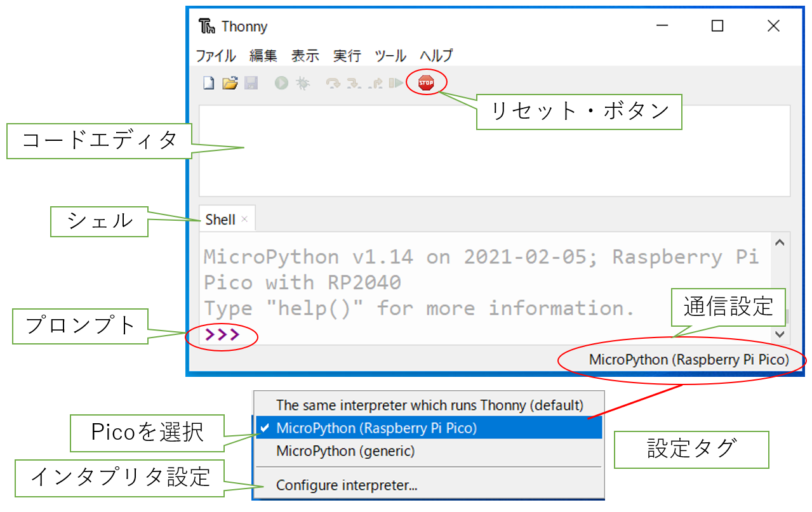Viewport: 812px width, 512px height.
Task: Open a file using folder icon
Action: coord(229,83)
